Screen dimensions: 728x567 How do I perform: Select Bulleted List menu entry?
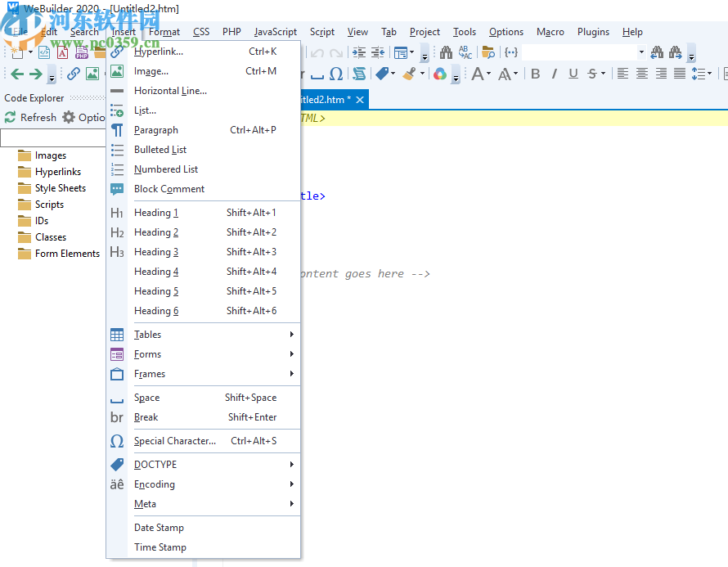point(204,150)
